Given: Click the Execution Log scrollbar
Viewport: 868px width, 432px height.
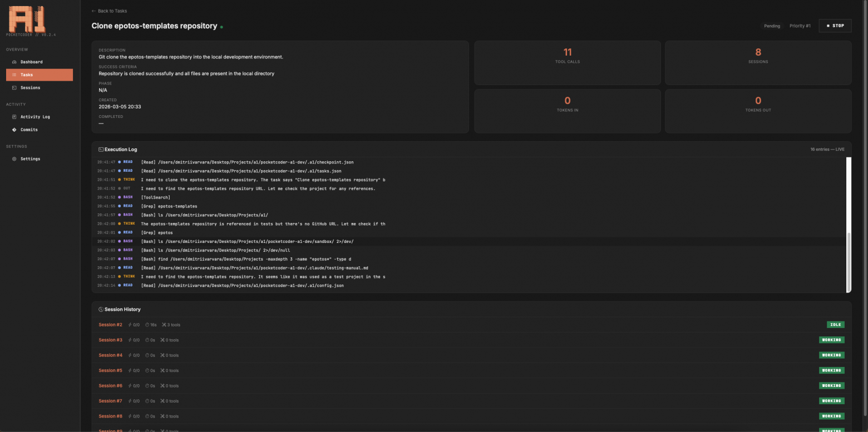Looking at the screenshot, I should click(x=849, y=261).
